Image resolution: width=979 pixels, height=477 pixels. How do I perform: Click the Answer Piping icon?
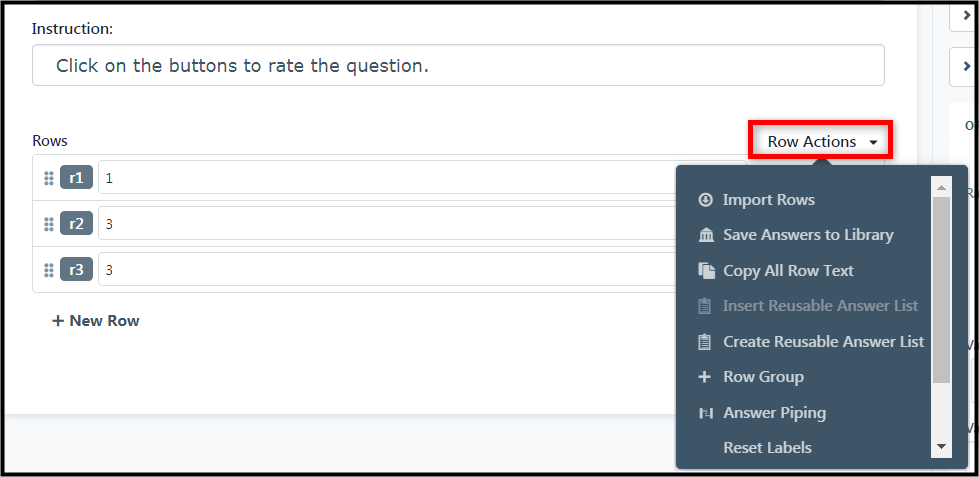pos(706,413)
